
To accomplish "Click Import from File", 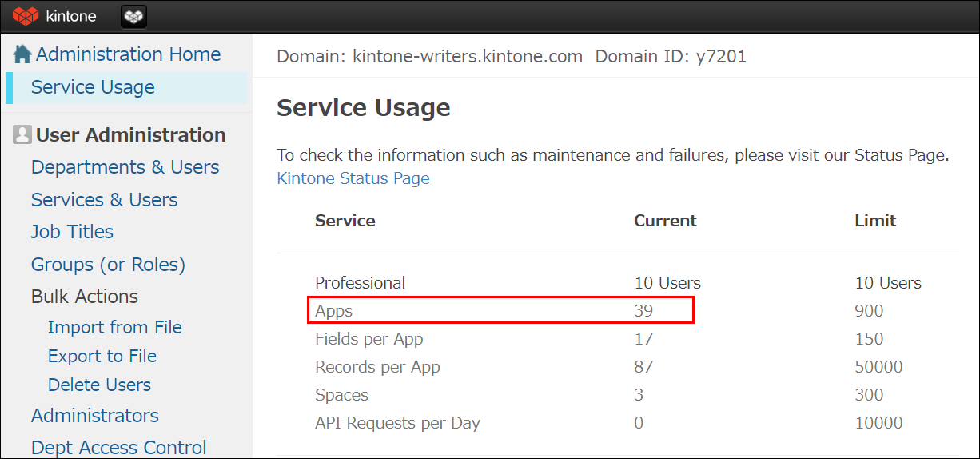I will 114,327.
